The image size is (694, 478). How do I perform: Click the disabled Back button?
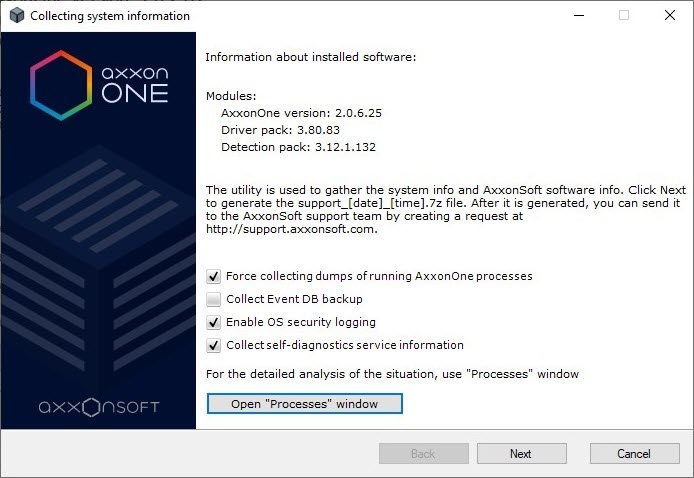(423, 453)
